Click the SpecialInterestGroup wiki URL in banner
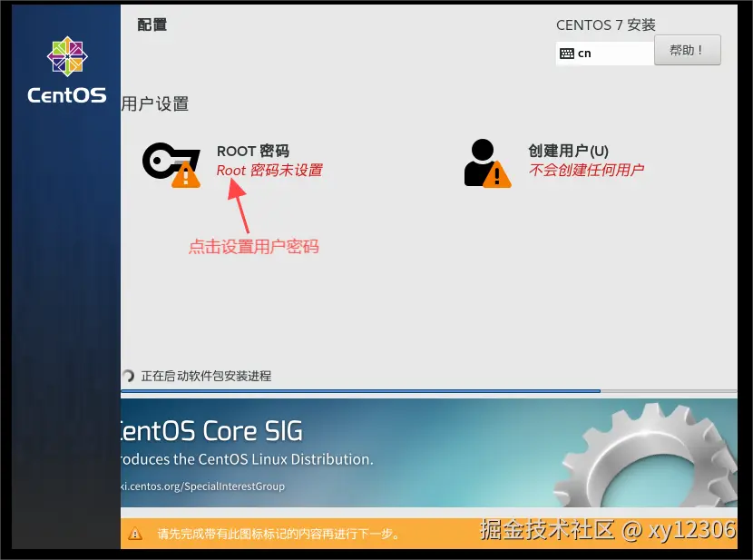 (x=202, y=486)
